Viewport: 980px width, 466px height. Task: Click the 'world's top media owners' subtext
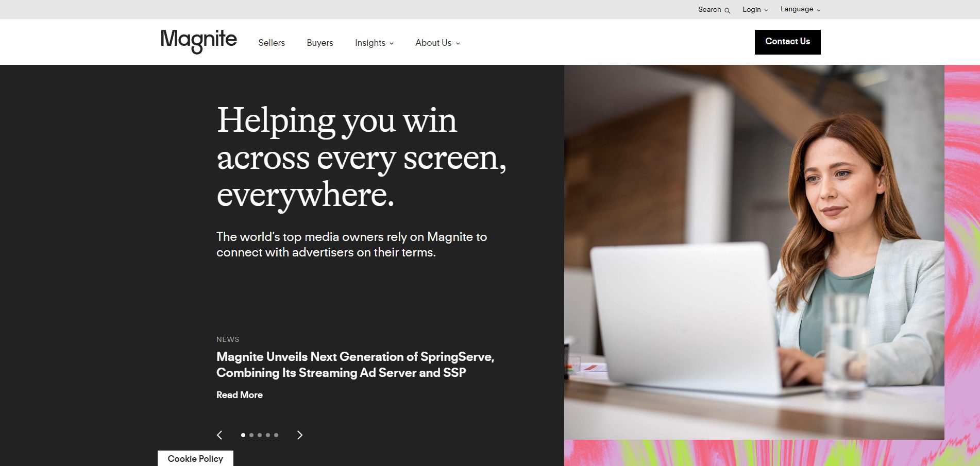pos(351,245)
